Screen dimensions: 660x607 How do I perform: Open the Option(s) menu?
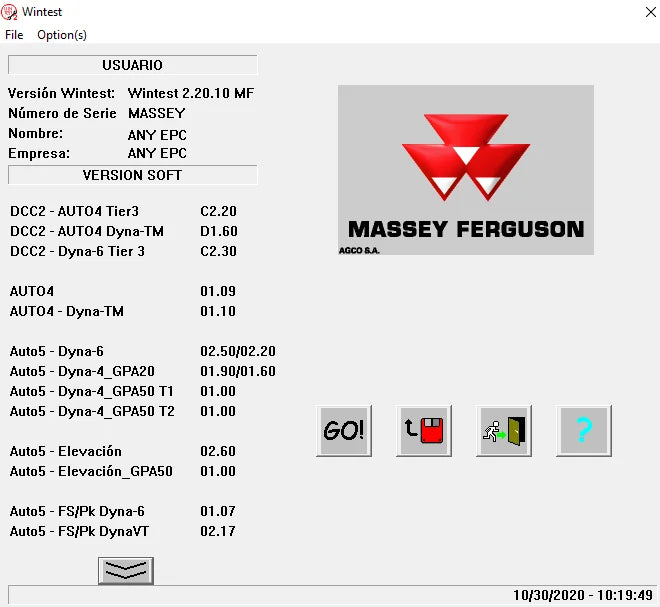point(62,35)
